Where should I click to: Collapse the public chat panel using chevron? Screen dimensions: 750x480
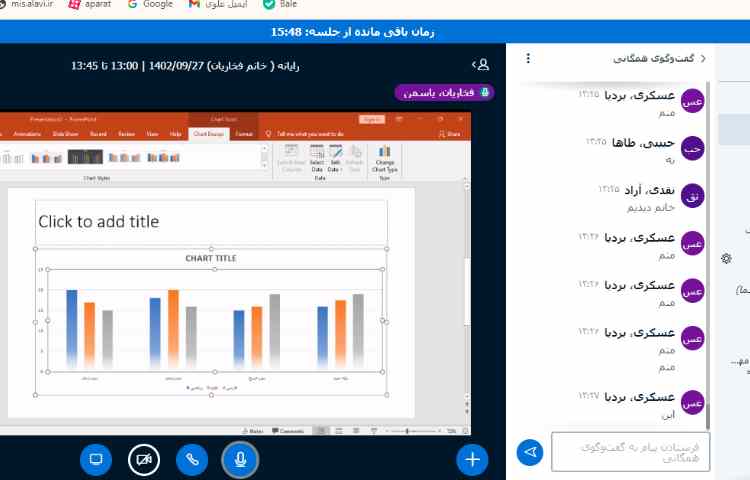pyautogui.click(x=702, y=58)
